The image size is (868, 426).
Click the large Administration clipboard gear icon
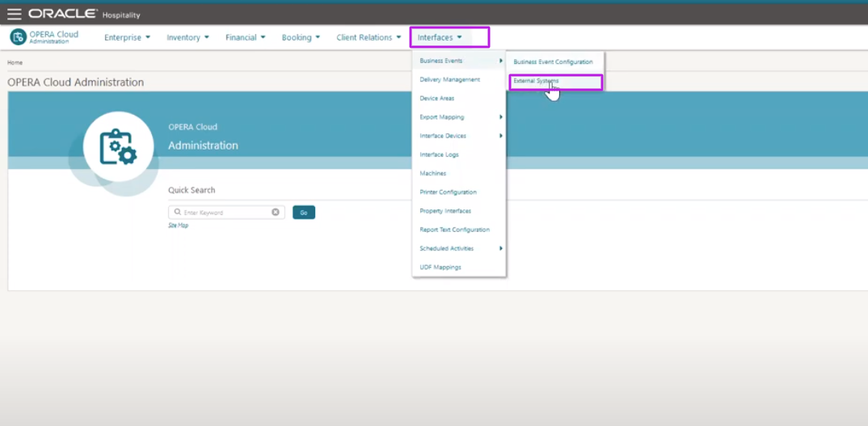coord(119,146)
